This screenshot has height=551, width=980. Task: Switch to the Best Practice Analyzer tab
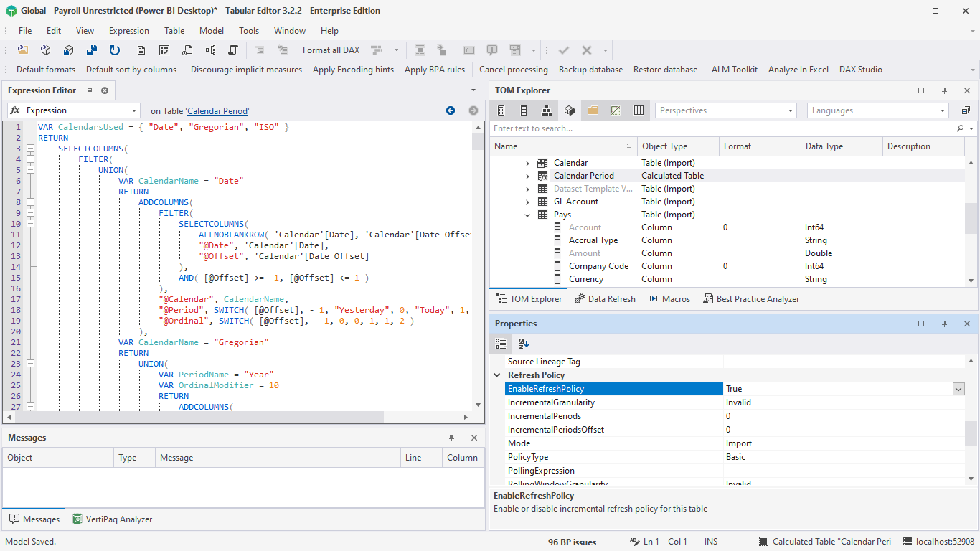751,299
